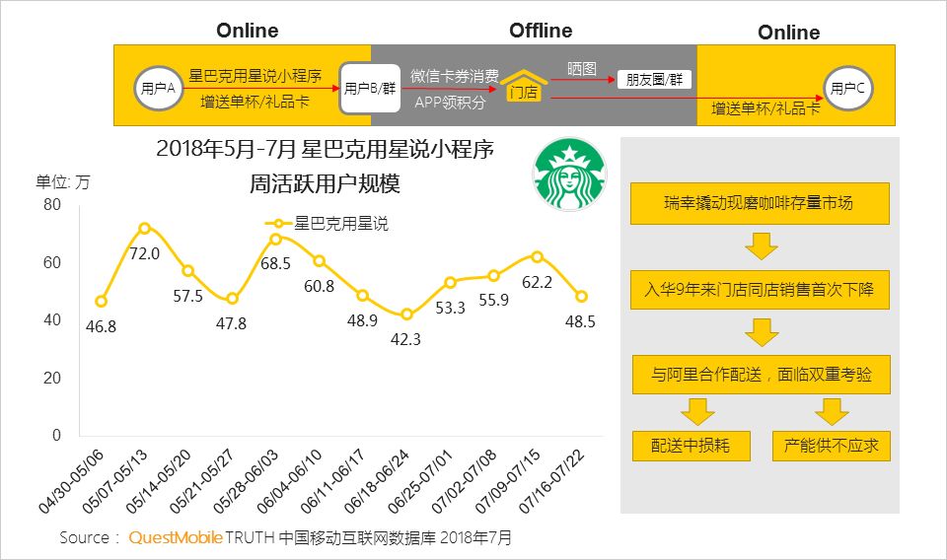The image size is (947, 560).
Task: Click the data point labeled 68.5
Action: (275, 239)
